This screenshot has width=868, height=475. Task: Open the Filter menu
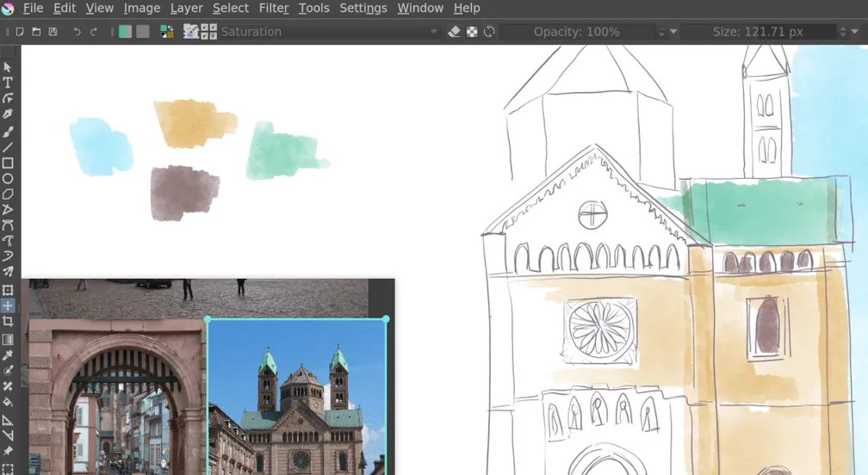tap(274, 9)
